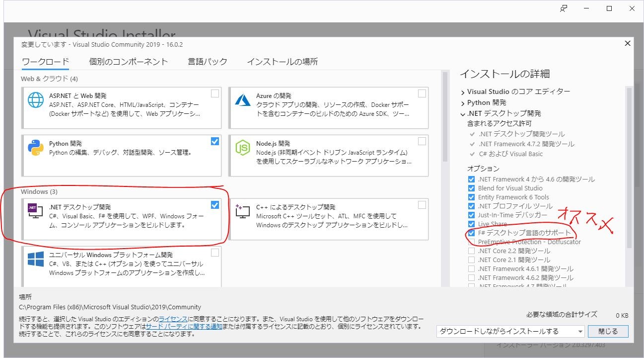Check .NET Framework 4.6.2 開発ツール option
The image size is (644, 358).
(x=471, y=277)
